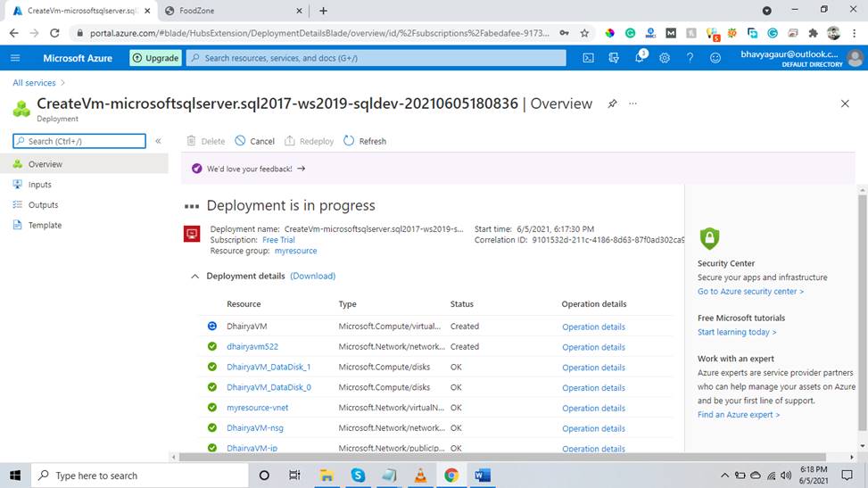868x488 pixels.
Task: Reload the page in Chrome
Action: click(x=54, y=33)
